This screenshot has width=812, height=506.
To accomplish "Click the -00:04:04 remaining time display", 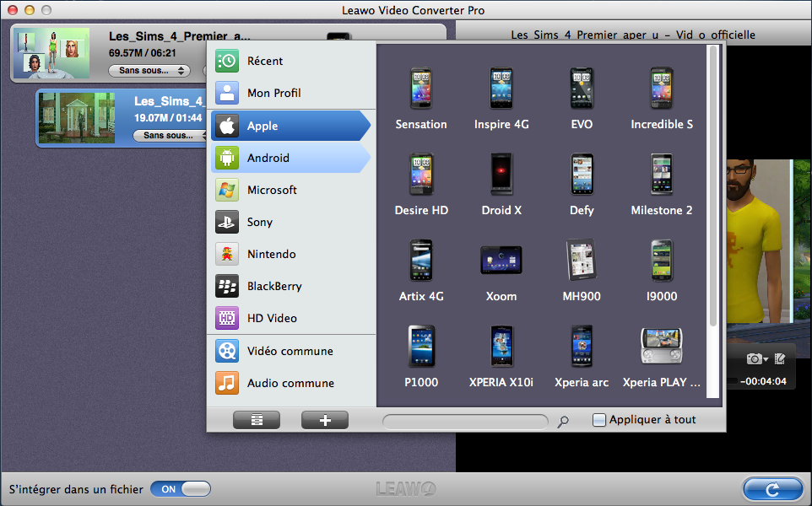I will coord(763,382).
